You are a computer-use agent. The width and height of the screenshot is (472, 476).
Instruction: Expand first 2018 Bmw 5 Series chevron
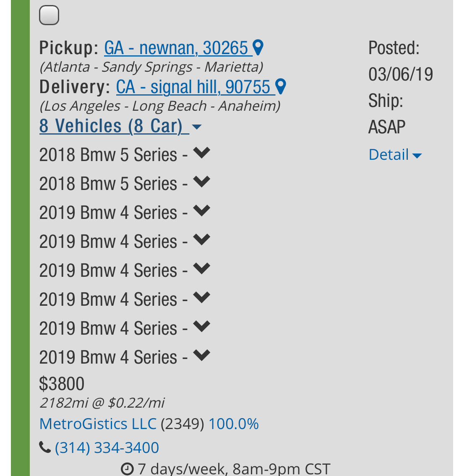click(x=201, y=153)
